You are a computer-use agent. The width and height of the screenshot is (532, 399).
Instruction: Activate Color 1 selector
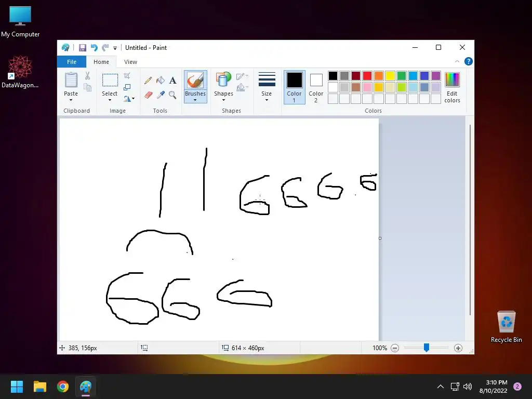click(294, 87)
